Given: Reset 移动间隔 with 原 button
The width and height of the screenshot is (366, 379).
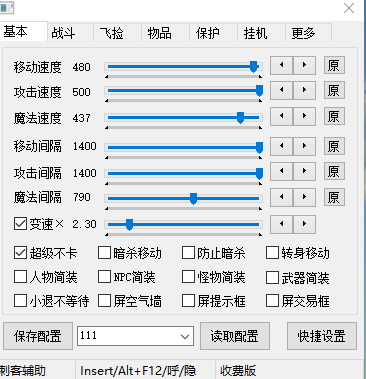Looking at the screenshot, I should (334, 146).
